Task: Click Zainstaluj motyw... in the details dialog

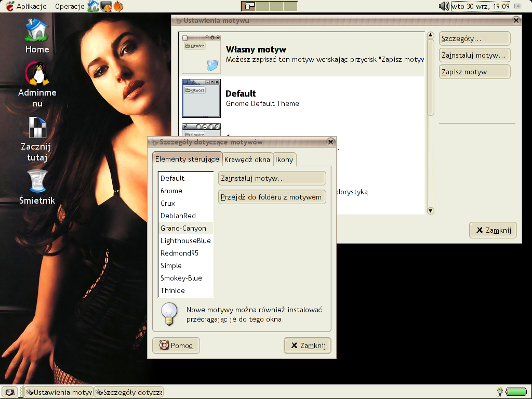Action: pos(272,179)
